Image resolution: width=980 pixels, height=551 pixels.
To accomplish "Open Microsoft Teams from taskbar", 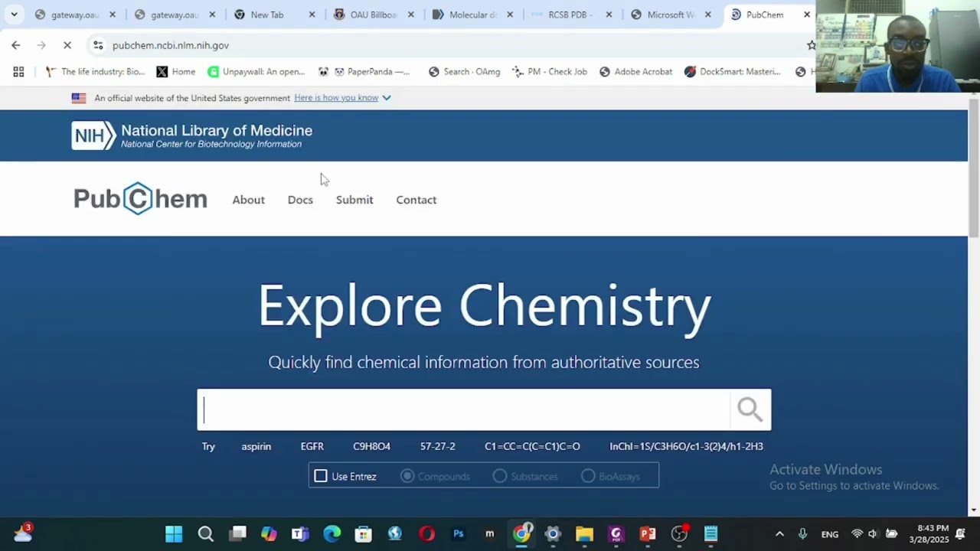I will pyautogui.click(x=300, y=533).
